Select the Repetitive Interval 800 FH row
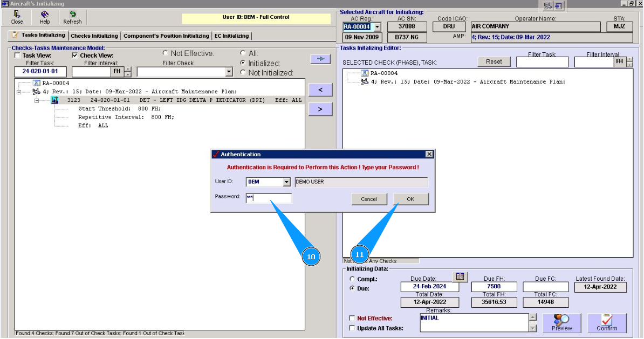644x339 pixels. tap(127, 117)
